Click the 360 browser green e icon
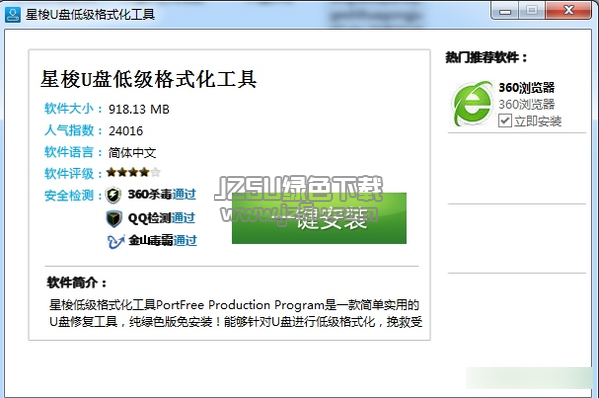599x398 pixels. pyautogui.click(x=472, y=104)
